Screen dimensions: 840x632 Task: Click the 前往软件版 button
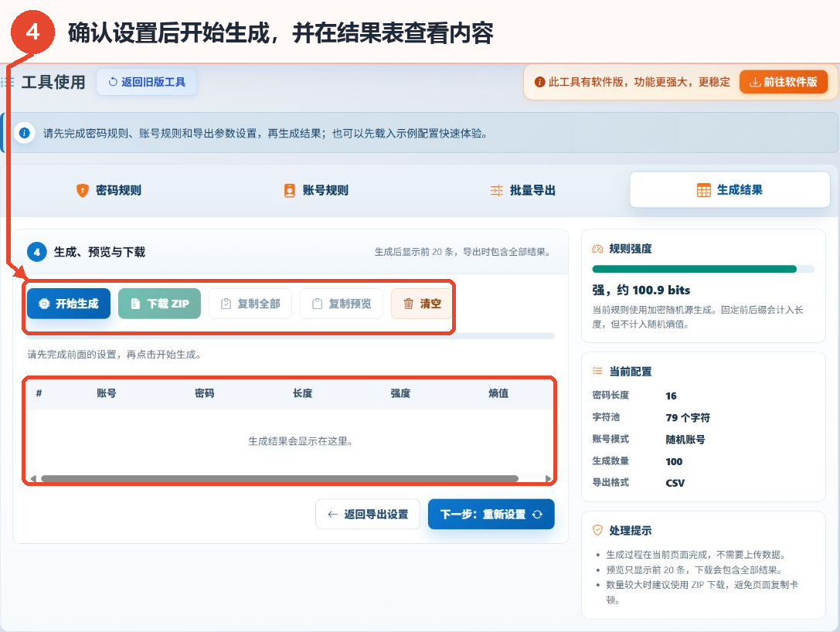click(x=784, y=82)
